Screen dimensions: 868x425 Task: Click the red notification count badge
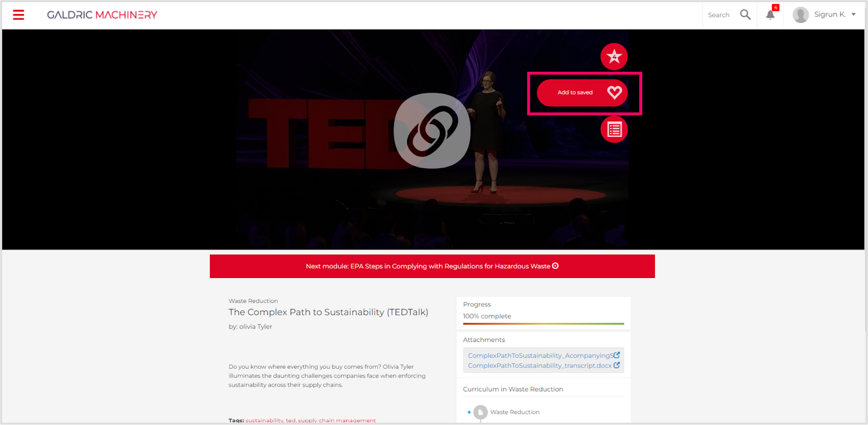coord(776,8)
